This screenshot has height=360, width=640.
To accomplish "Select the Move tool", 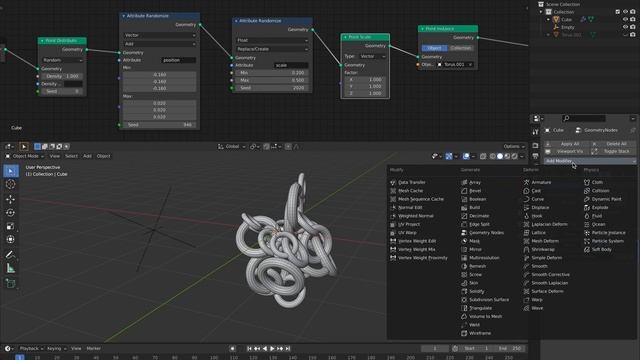I will point(11,199).
